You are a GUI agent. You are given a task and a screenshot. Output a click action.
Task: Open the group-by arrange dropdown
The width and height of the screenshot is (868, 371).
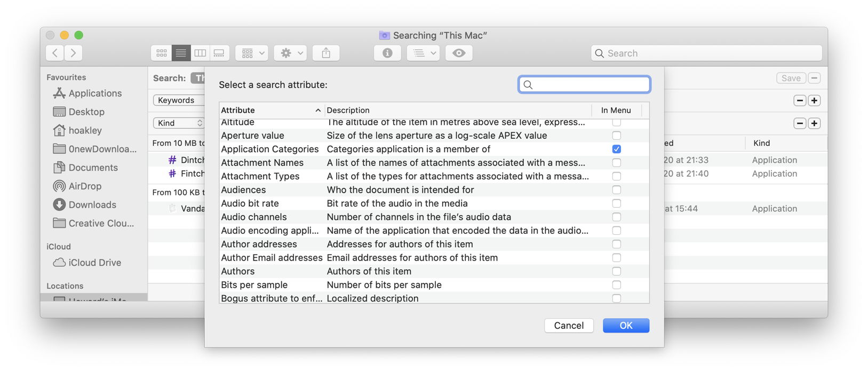point(252,53)
